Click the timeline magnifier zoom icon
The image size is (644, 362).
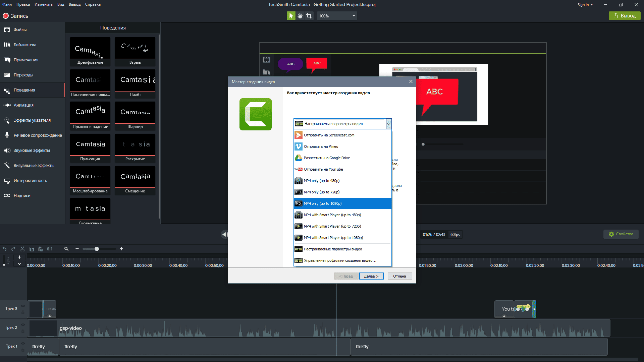66,249
